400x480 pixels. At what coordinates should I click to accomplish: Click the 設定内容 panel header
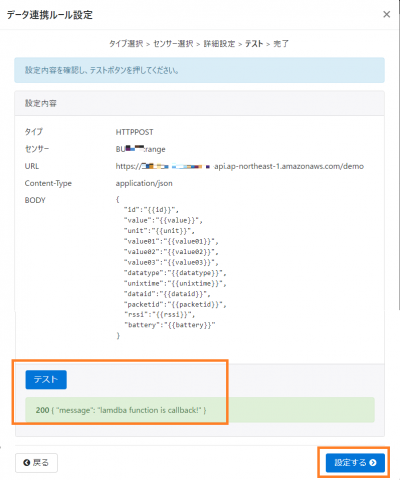click(199, 103)
